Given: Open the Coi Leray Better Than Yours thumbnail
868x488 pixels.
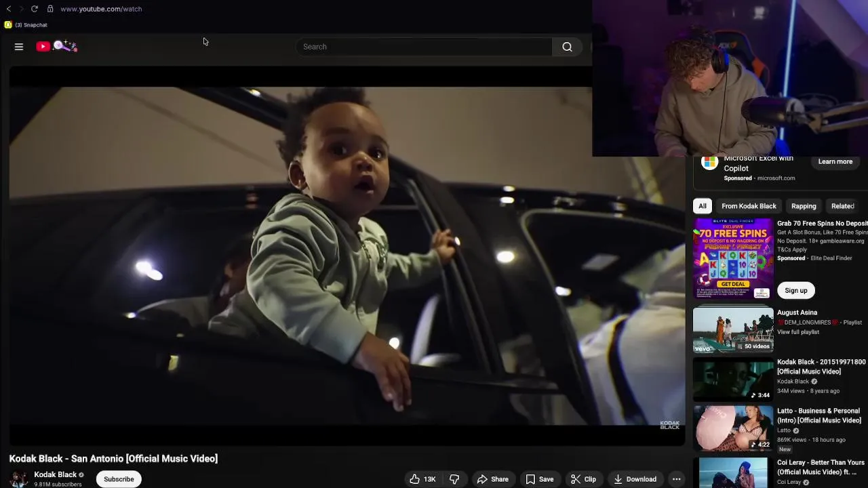Looking at the screenshot, I should (733, 473).
